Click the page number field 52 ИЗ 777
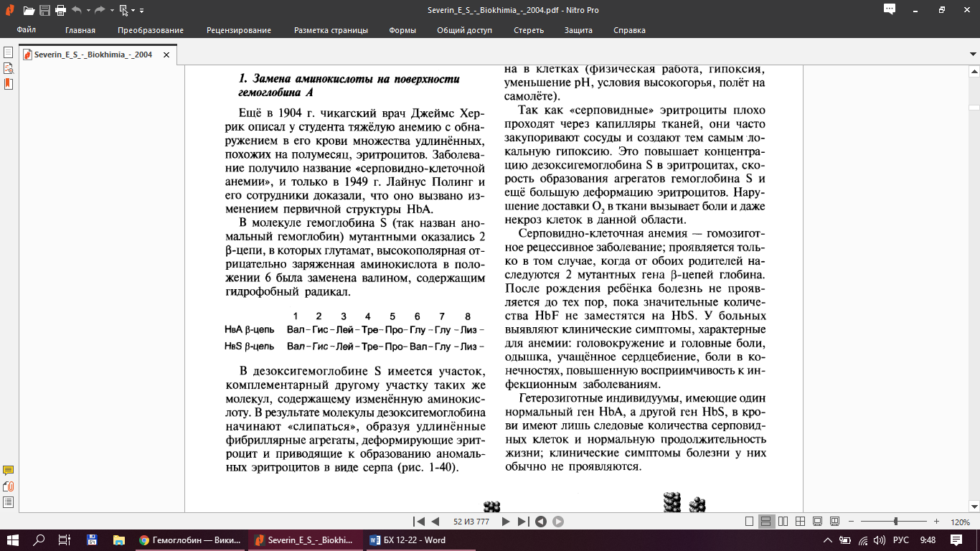Screen dimensions: 980x551 pyautogui.click(x=471, y=522)
